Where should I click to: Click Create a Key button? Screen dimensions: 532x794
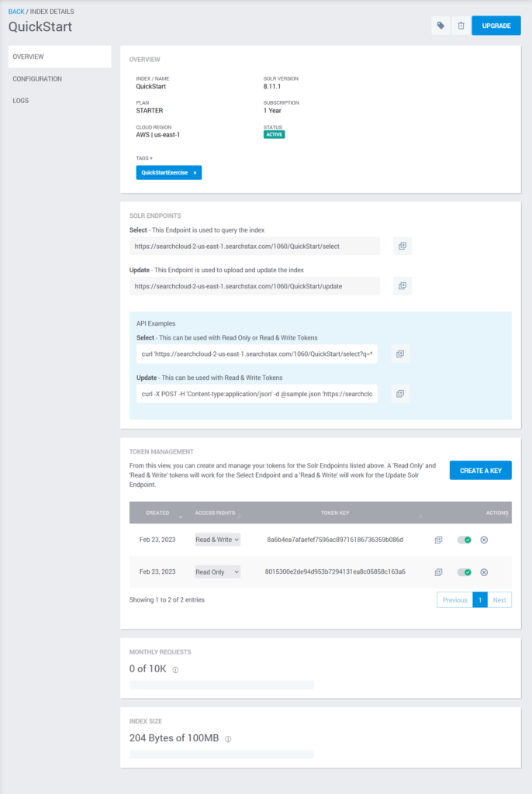(480, 471)
